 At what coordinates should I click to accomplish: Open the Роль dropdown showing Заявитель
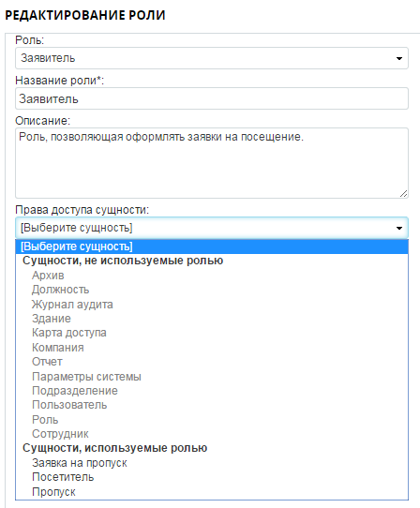pos(212,58)
